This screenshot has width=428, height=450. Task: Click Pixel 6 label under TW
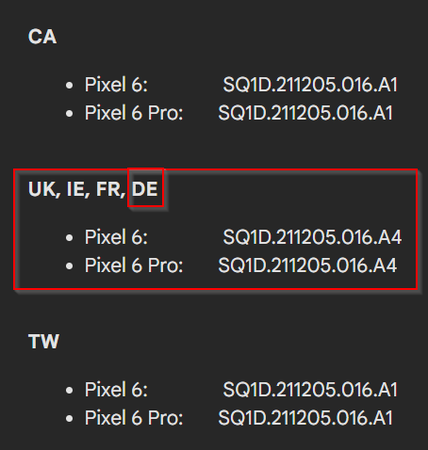coord(116,389)
